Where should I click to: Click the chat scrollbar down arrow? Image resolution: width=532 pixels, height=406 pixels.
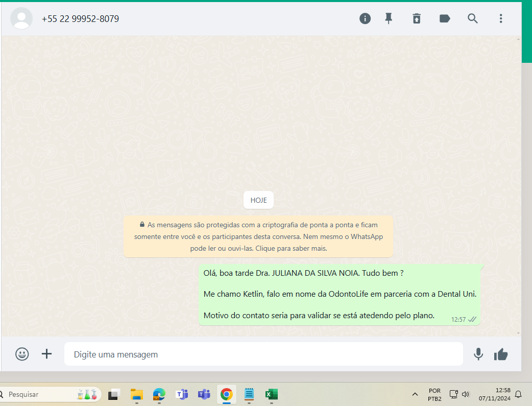[x=518, y=333]
